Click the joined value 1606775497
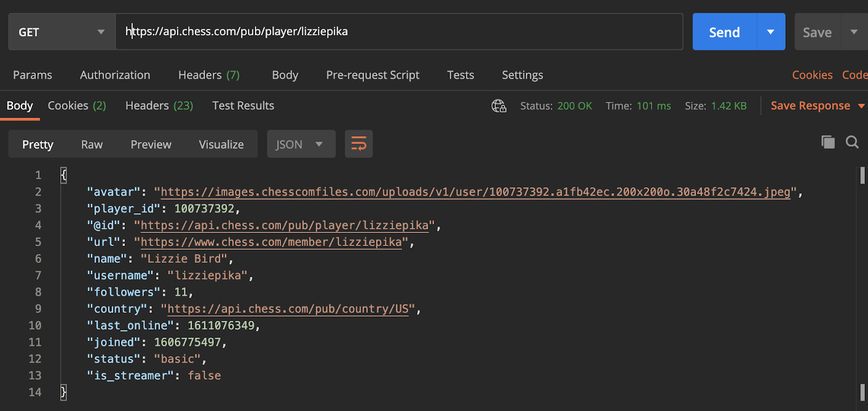Viewport: 868px width, 411px height. (x=187, y=343)
